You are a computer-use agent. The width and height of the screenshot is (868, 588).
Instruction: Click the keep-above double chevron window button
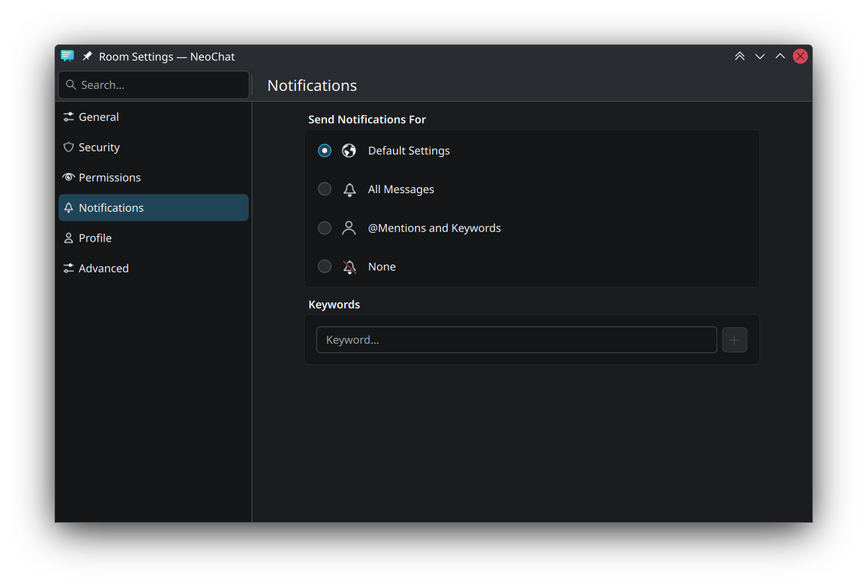pyautogui.click(x=739, y=57)
